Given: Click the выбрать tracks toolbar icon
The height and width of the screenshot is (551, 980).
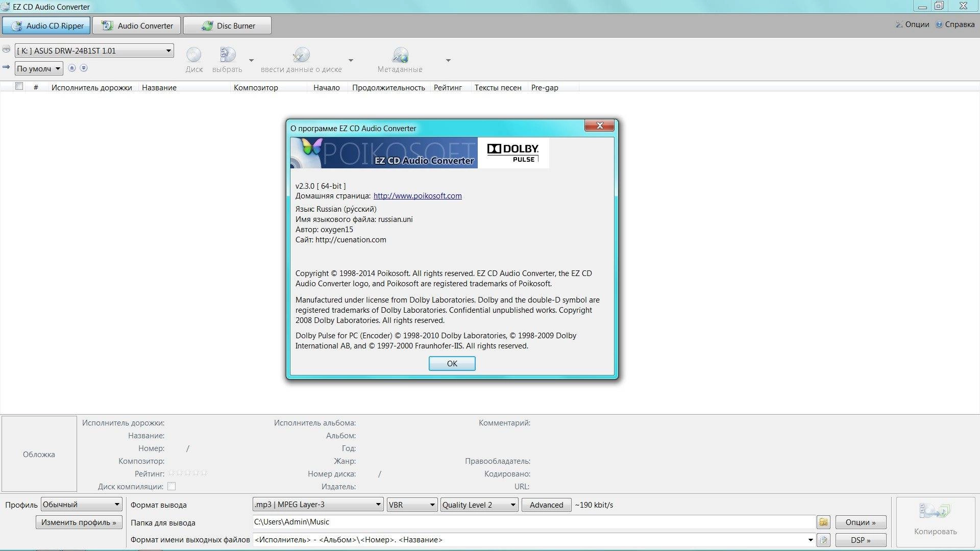Looking at the screenshot, I should click(228, 55).
